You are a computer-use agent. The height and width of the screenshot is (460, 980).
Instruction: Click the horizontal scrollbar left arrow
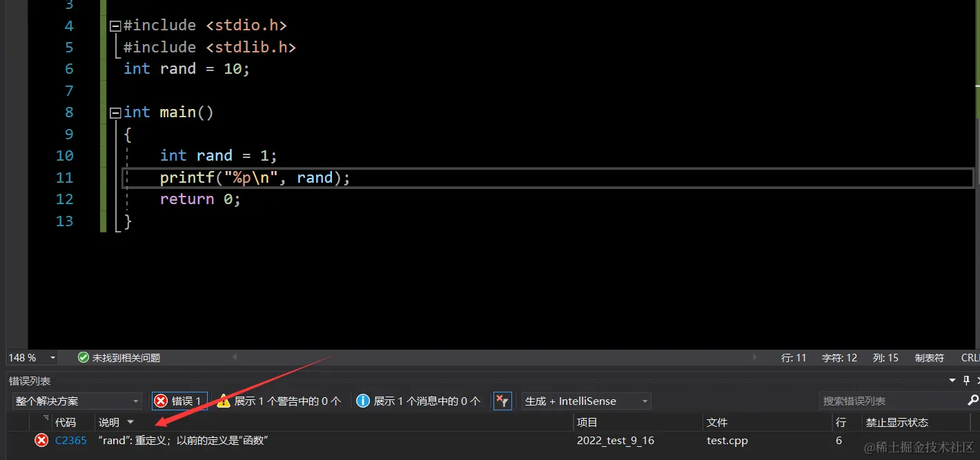pyautogui.click(x=235, y=358)
